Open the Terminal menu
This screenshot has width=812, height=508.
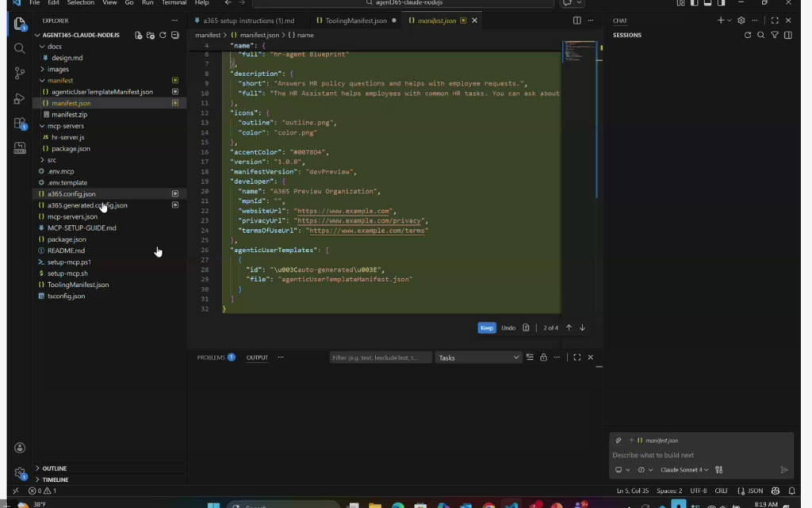click(174, 3)
